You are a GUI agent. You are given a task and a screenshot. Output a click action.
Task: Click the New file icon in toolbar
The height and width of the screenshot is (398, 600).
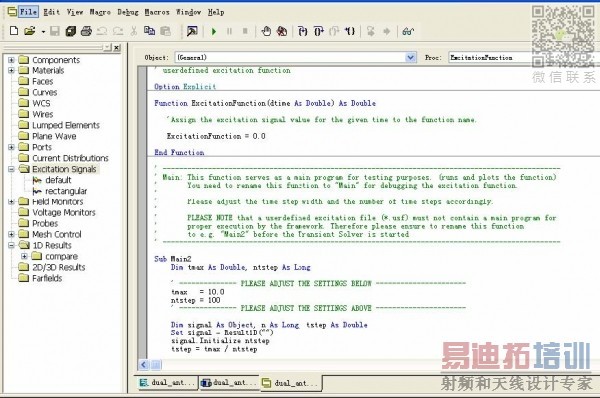point(14,31)
